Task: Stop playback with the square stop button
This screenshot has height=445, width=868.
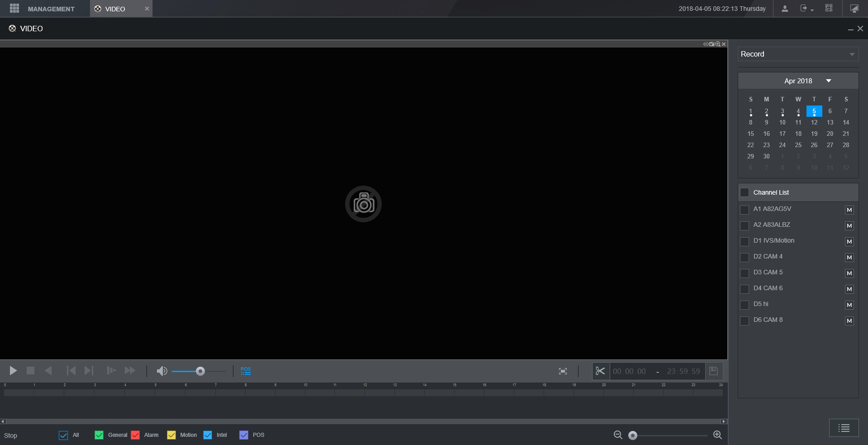Action: click(x=31, y=371)
